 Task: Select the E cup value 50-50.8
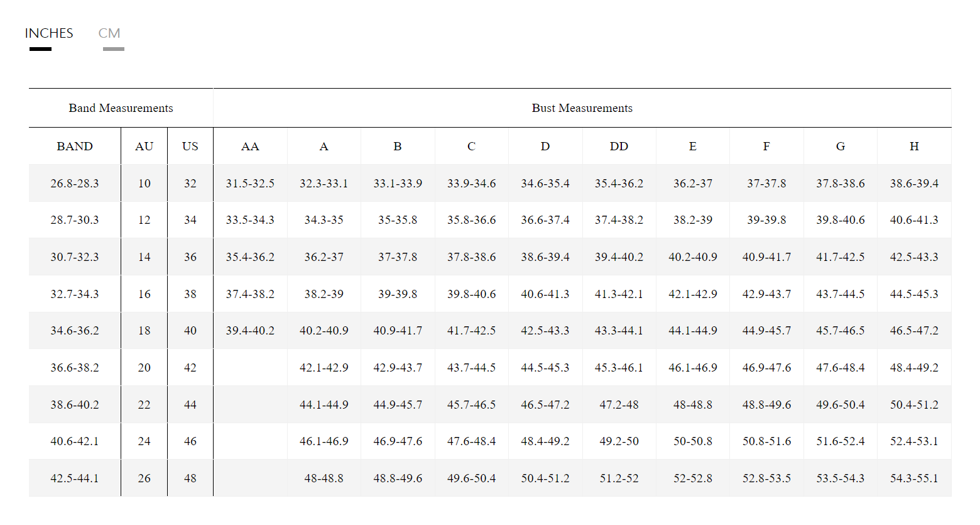(693, 441)
